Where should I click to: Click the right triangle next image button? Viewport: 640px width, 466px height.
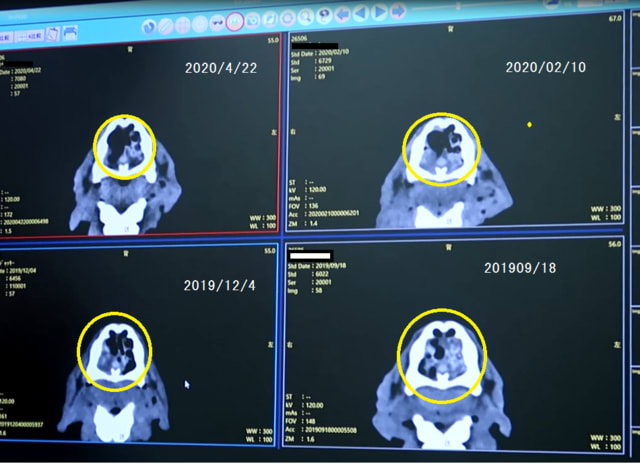tap(380, 12)
